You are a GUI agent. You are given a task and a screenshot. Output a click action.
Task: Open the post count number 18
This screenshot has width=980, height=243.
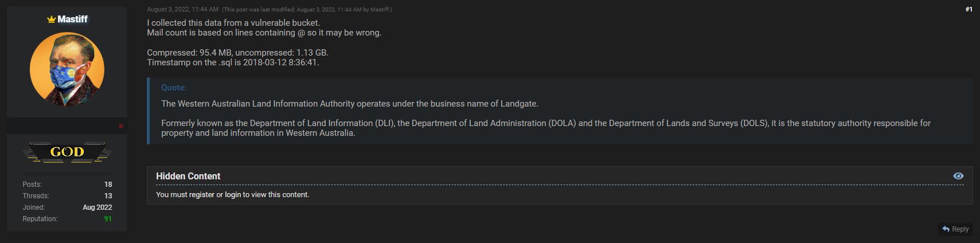coord(108,185)
